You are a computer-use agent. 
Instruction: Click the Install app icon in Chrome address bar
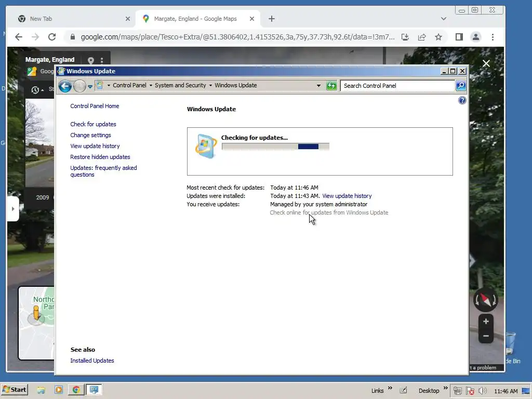click(405, 37)
